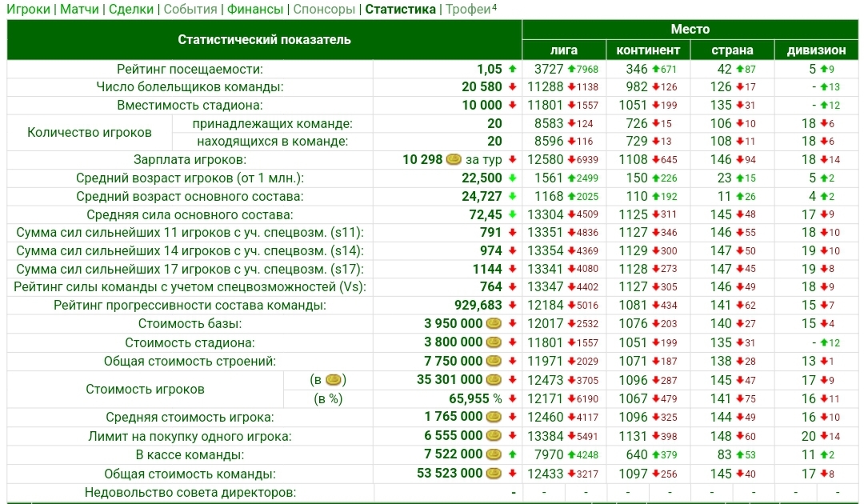Click the red down arrow beside 20 580
864x504 pixels.
click(x=513, y=87)
